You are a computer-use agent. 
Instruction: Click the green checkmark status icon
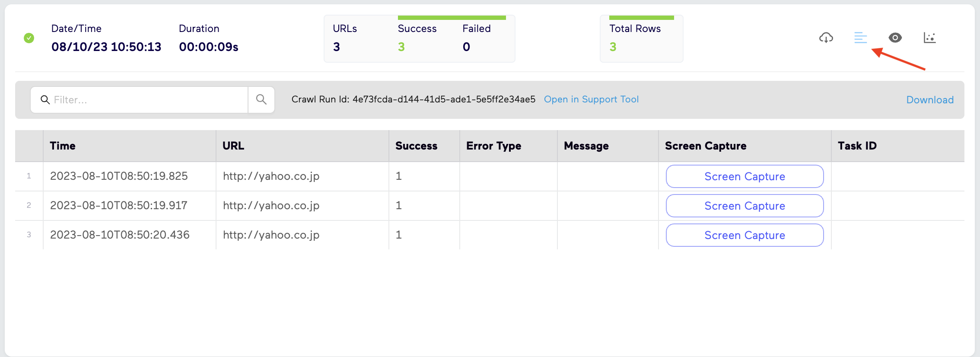[29, 38]
